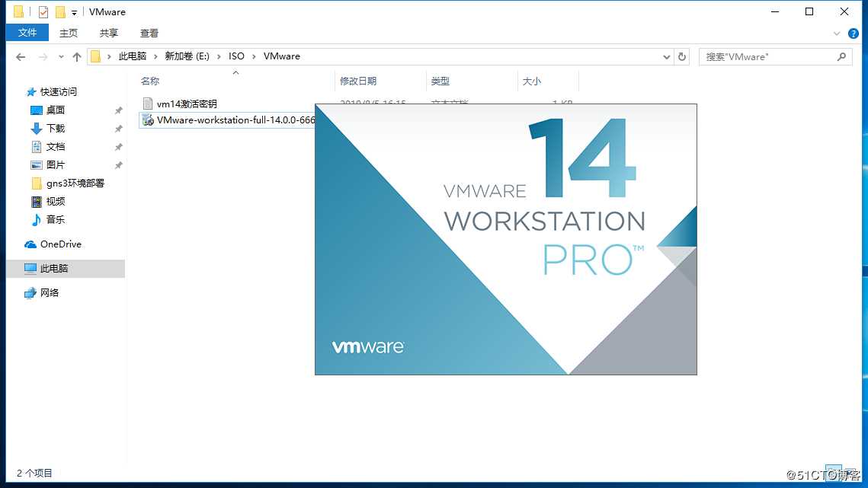Click the VMware installer file icon
The image size is (868, 488).
point(148,120)
